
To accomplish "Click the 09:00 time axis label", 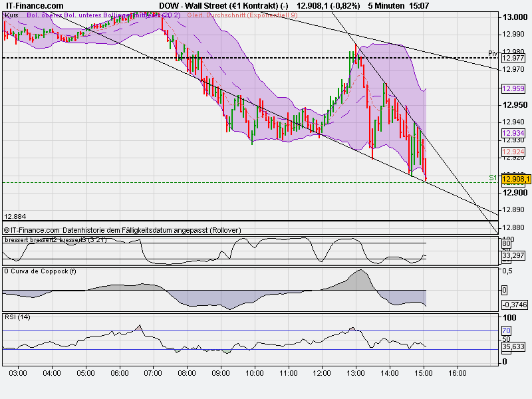I will coord(221,373).
